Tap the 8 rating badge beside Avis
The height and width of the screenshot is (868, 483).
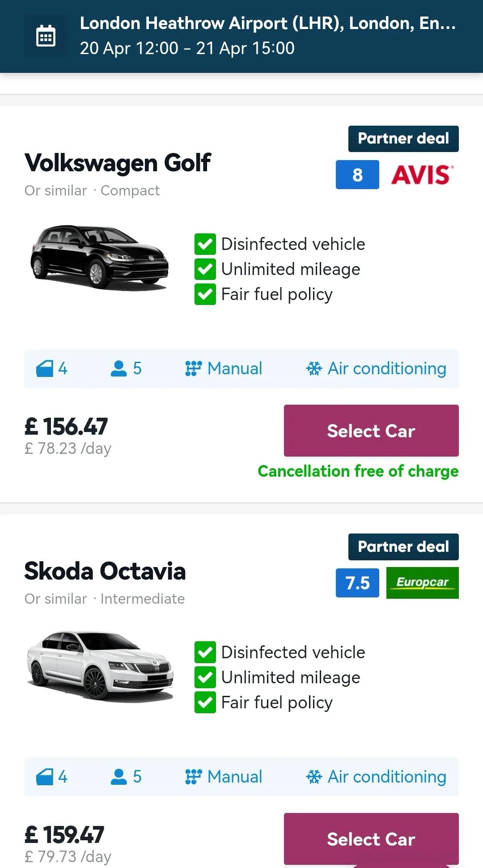tap(357, 174)
